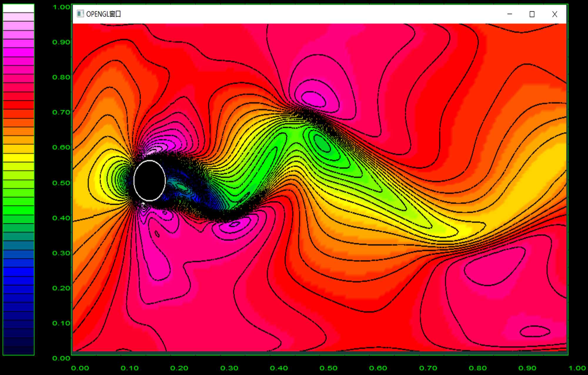Minimize the OPENGL window
Viewport: 588px width, 375px height.
pyautogui.click(x=510, y=14)
